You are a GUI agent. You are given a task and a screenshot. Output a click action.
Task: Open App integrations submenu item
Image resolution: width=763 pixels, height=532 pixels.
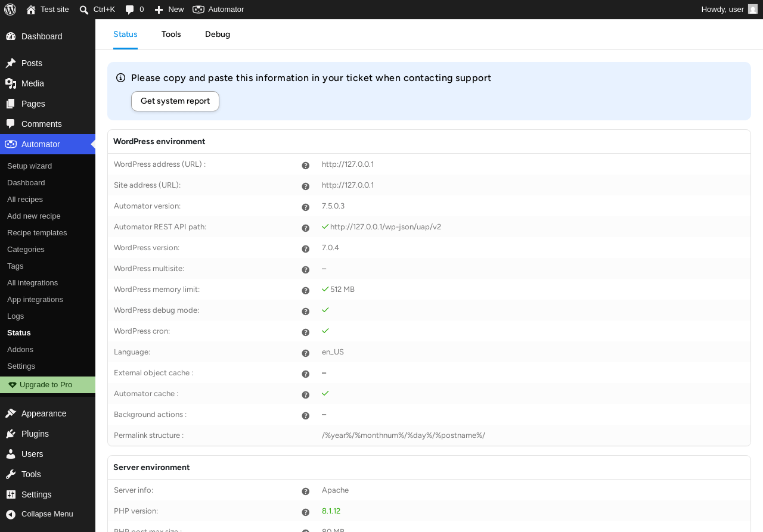48,299
